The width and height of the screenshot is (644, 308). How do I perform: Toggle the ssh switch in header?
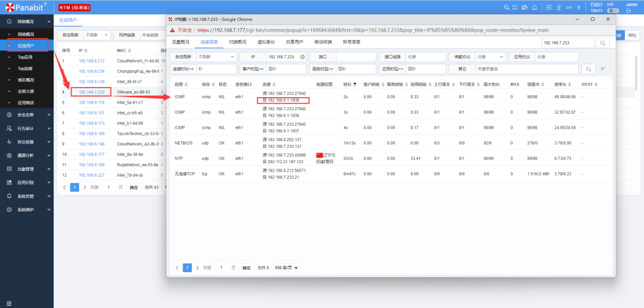click(x=613, y=11)
